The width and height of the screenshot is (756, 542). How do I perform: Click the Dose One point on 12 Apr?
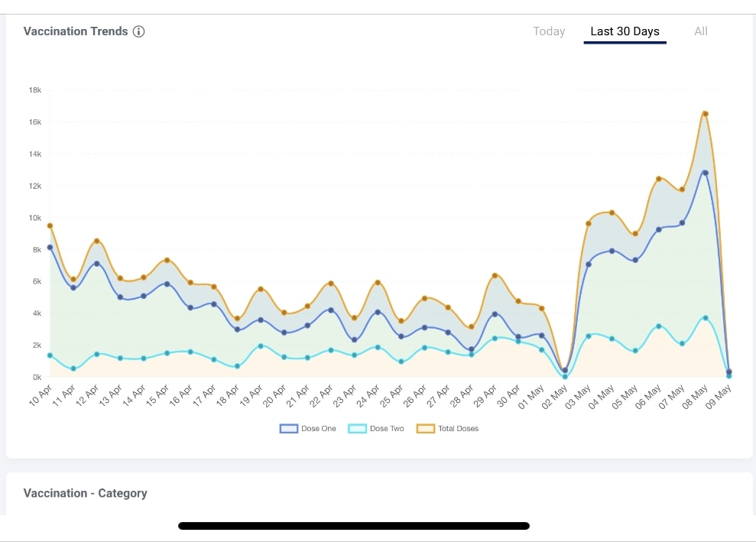pos(96,264)
